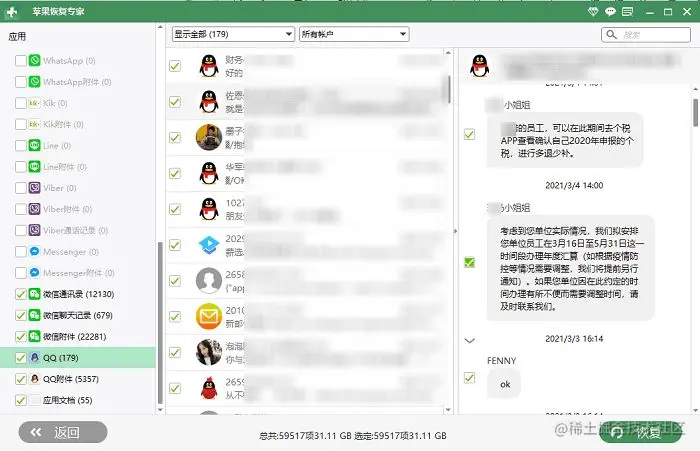Uncheck the checkbox beside the FENNY ok message
Screen dimensions: 700x451
click(469, 378)
